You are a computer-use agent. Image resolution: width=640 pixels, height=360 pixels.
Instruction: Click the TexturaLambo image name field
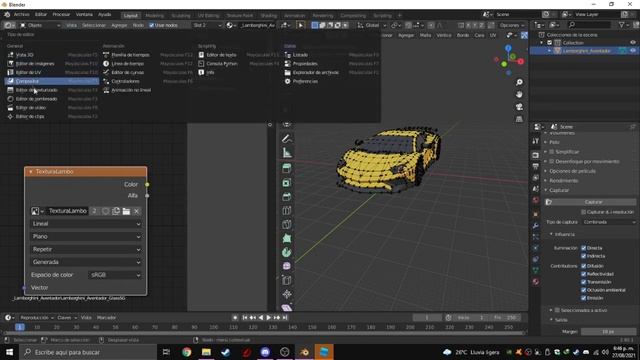point(67,211)
